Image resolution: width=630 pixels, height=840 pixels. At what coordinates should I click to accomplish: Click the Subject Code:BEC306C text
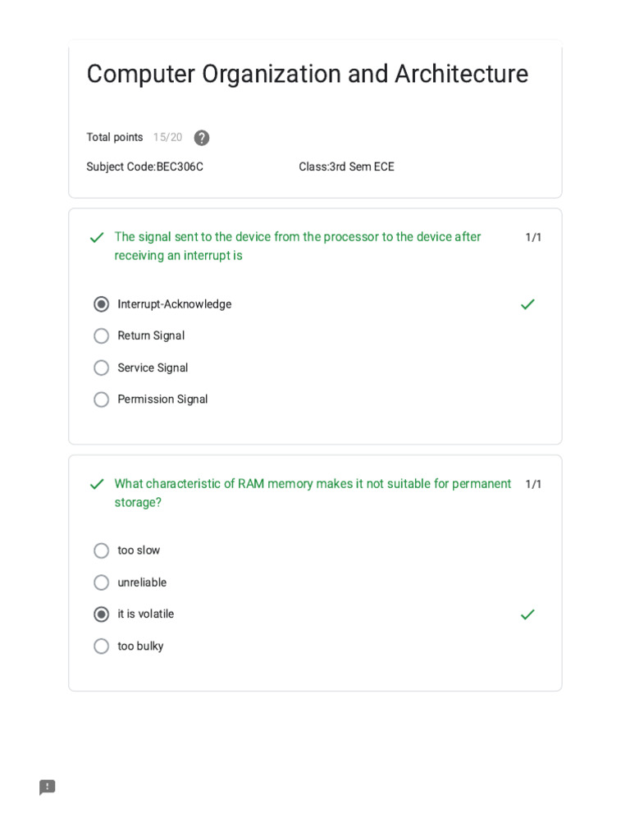pos(144,167)
